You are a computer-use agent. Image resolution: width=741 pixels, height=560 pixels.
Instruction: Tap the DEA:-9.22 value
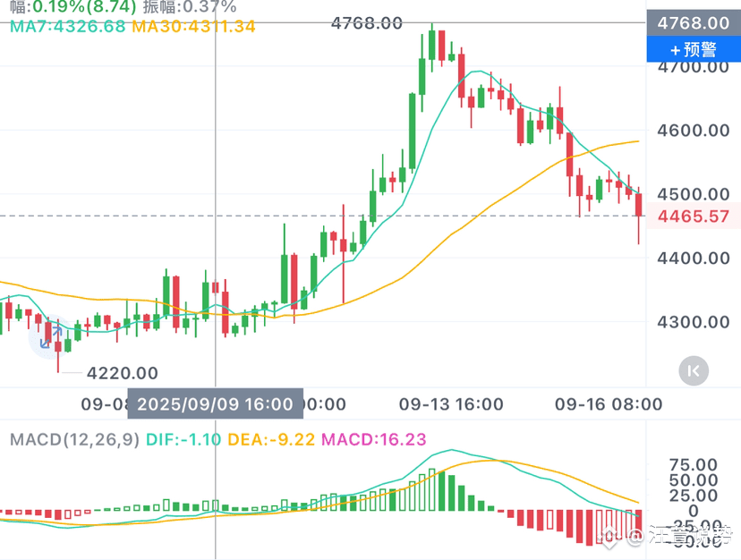[x=271, y=440]
